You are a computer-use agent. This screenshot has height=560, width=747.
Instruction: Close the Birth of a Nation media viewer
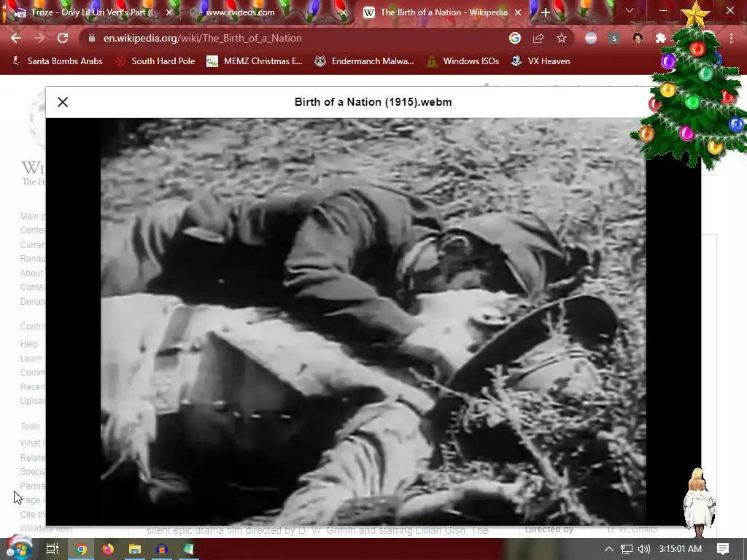point(63,102)
